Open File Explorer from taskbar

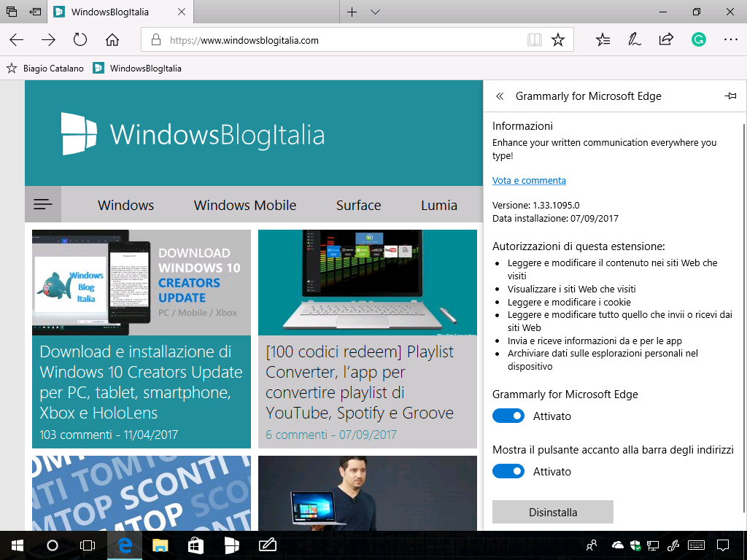(160, 545)
